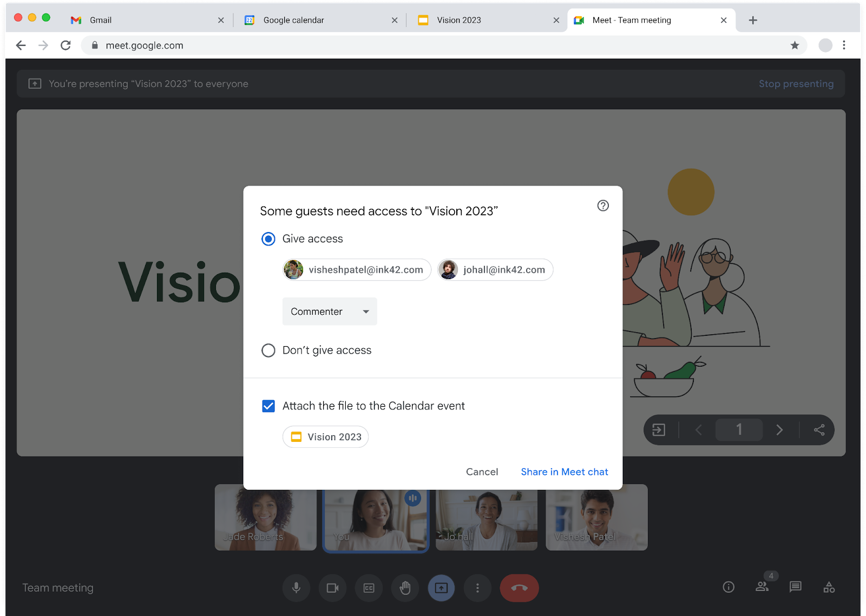Advance to the next presentation slide
This screenshot has width=866, height=616.
pyautogui.click(x=779, y=429)
